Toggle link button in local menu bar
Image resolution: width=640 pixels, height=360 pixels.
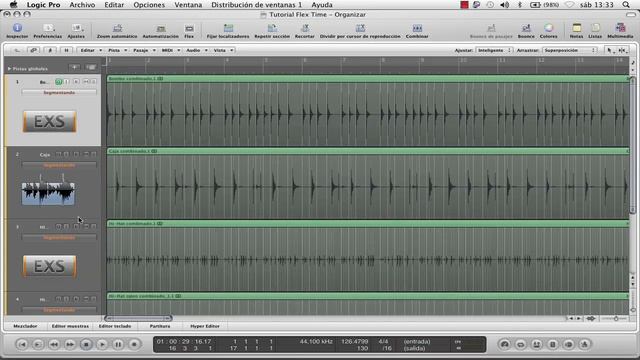click(33, 50)
